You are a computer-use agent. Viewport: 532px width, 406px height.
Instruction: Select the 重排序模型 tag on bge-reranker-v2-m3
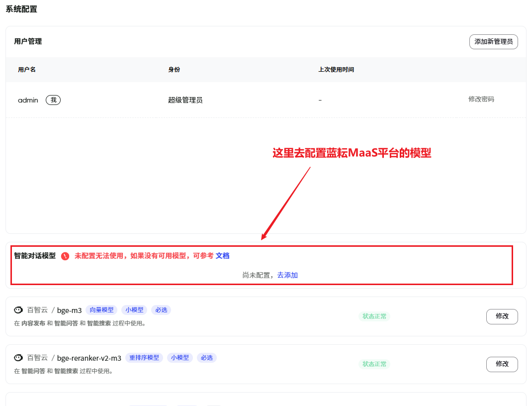144,357
